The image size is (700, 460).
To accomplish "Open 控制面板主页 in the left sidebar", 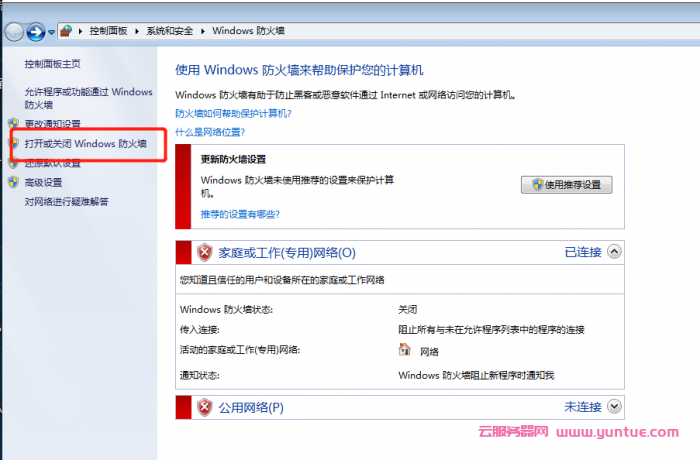I will click(52, 64).
